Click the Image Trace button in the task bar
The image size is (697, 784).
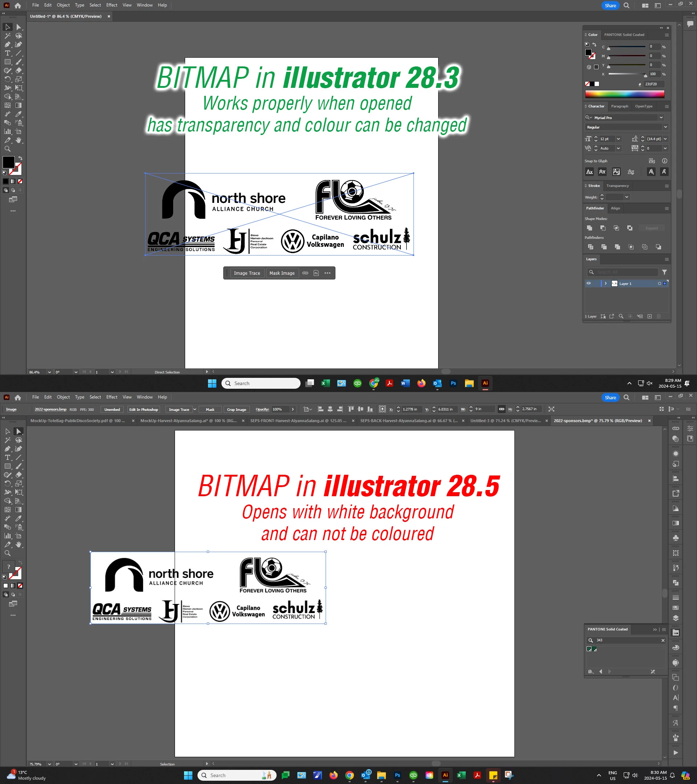(x=247, y=273)
